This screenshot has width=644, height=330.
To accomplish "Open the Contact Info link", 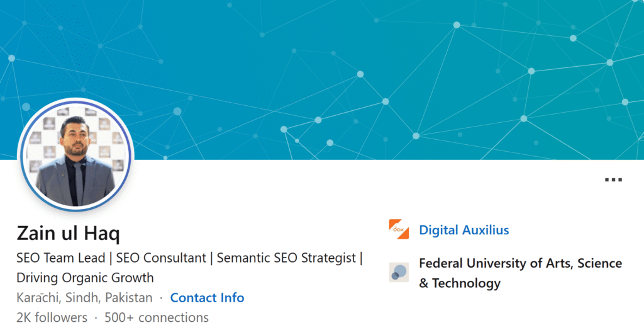I will pyautogui.click(x=207, y=297).
